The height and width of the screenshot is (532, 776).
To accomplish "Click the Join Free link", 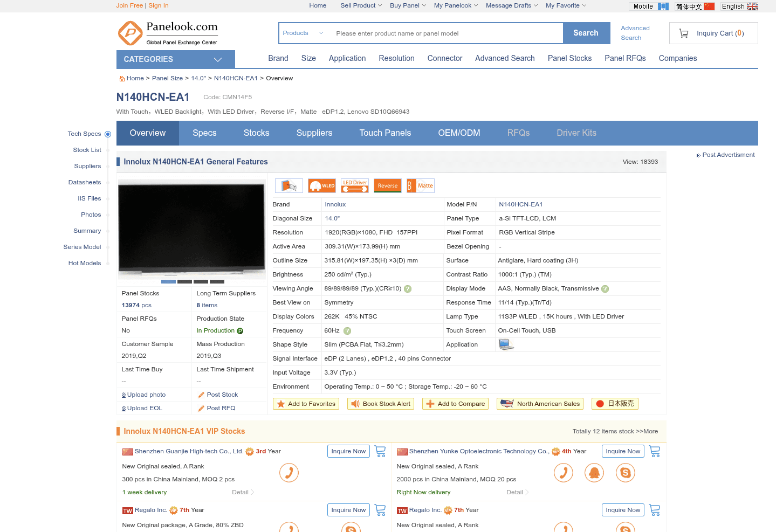I will click(x=129, y=5).
